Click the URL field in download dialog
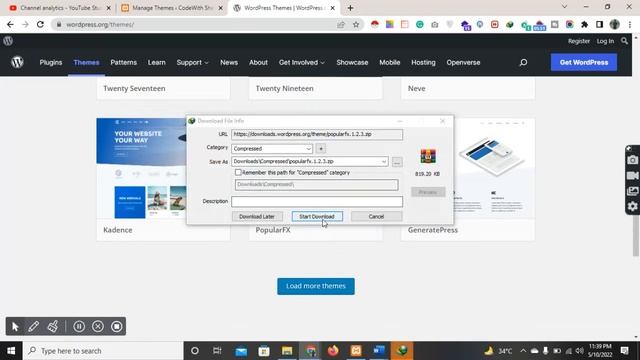Viewport: 640px width, 360px height. pos(317,134)
